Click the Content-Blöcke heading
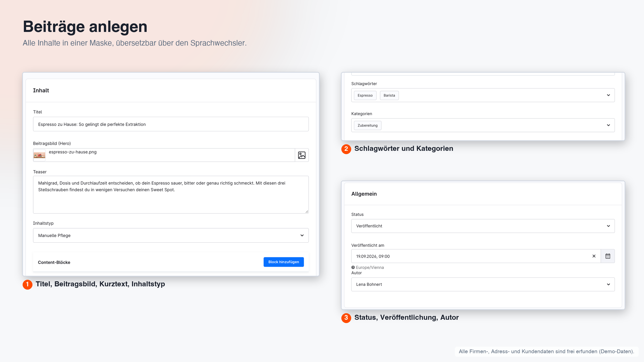 [54, 262]
